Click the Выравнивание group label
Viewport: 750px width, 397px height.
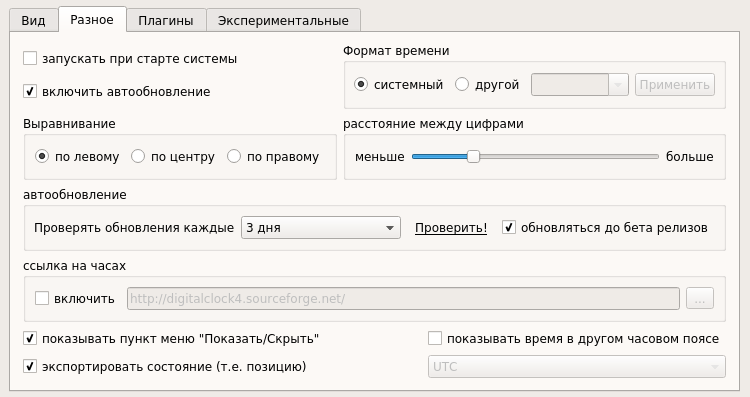69,124
